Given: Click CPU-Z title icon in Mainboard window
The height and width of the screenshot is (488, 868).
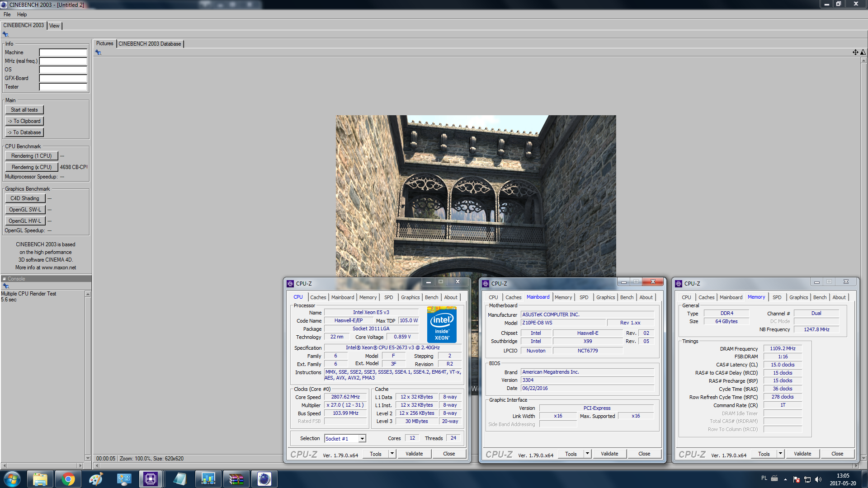Looking at the screenshot, I should point(486,284).
